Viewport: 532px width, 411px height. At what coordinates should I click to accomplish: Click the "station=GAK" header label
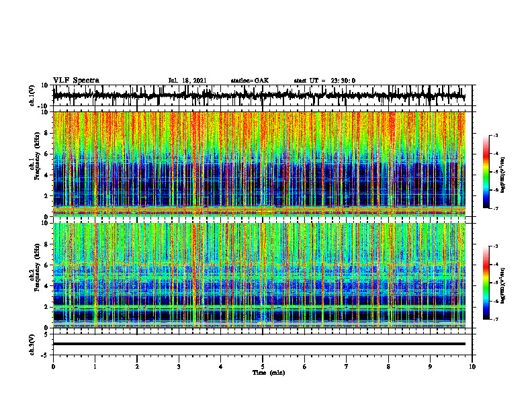pyautogui.click(x=250, y=81)
